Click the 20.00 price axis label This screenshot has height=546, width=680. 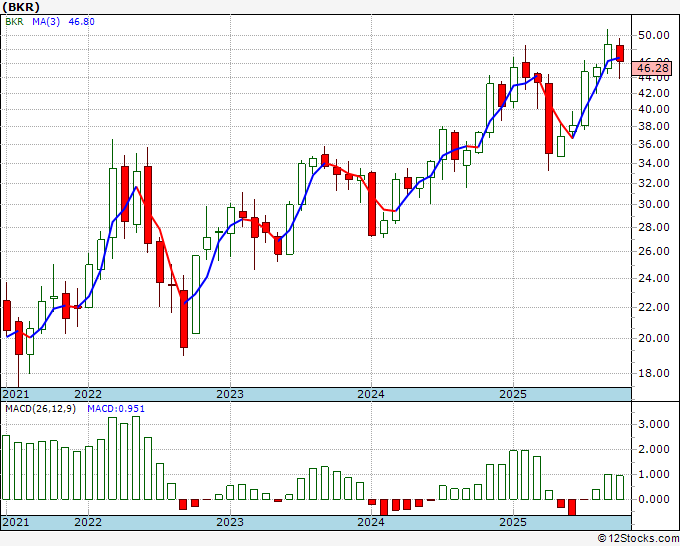(x=654, y=338)
